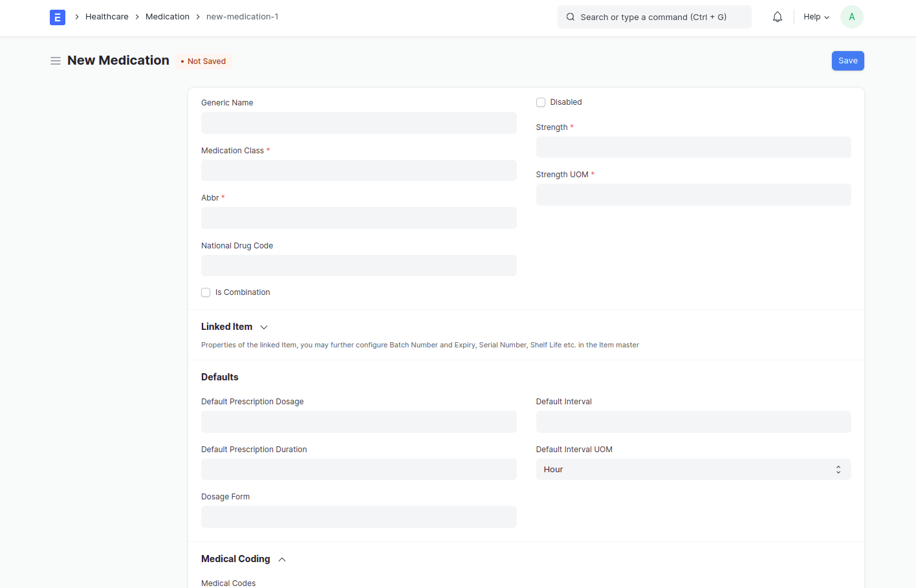Focus the Default Prescription Dosage field
Image resolution: width=916 pixels, height=588 pixels.
[x=359, y=422]
